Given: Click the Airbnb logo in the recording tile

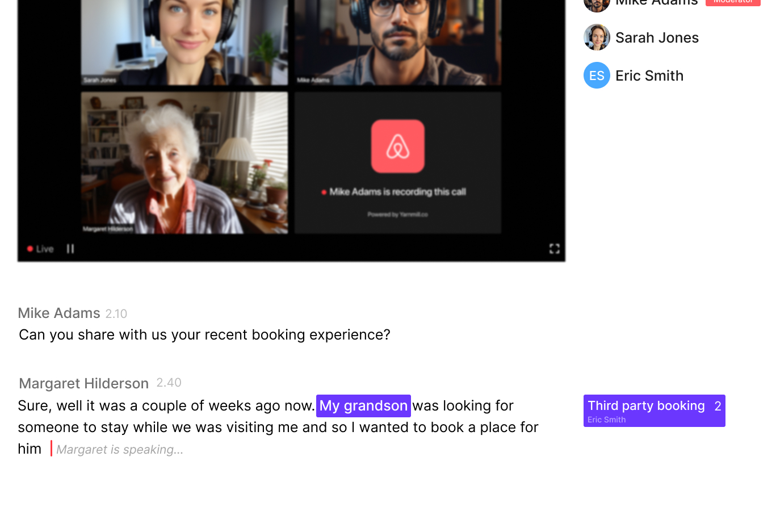Looking at the screenshot, I should point(397,146).
